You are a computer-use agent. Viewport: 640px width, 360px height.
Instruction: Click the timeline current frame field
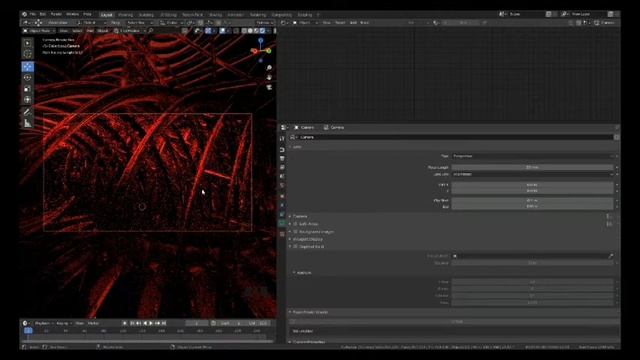(196, 323)
